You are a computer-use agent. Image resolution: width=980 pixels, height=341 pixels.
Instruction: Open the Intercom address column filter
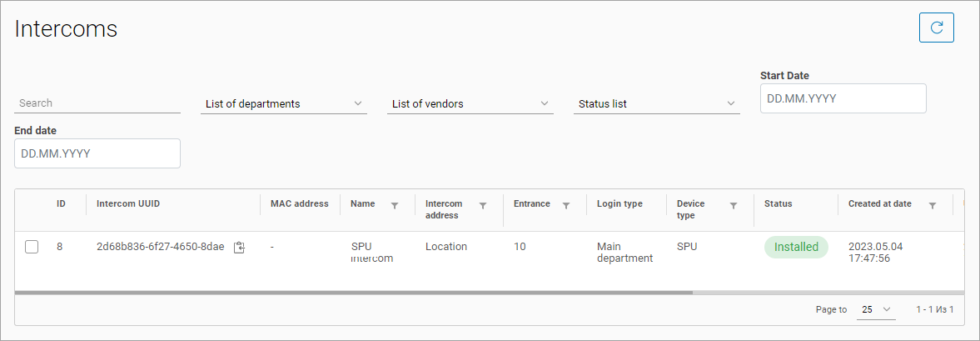pos(482,205)
